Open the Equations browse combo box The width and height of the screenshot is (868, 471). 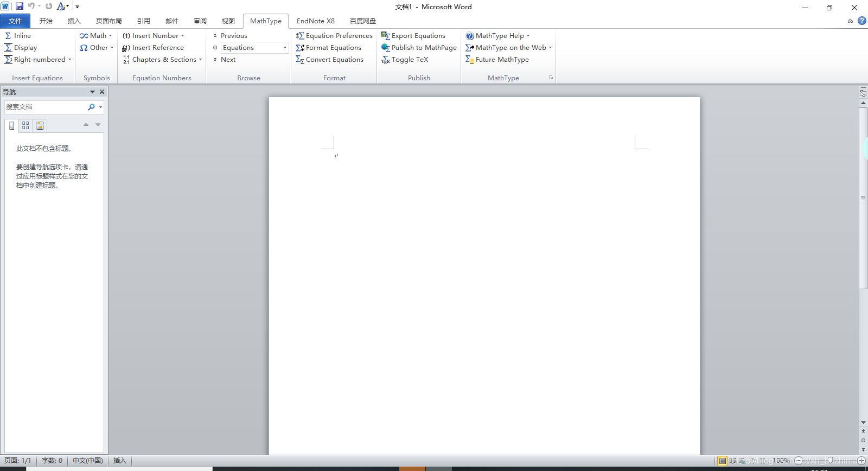pos(254,48)
